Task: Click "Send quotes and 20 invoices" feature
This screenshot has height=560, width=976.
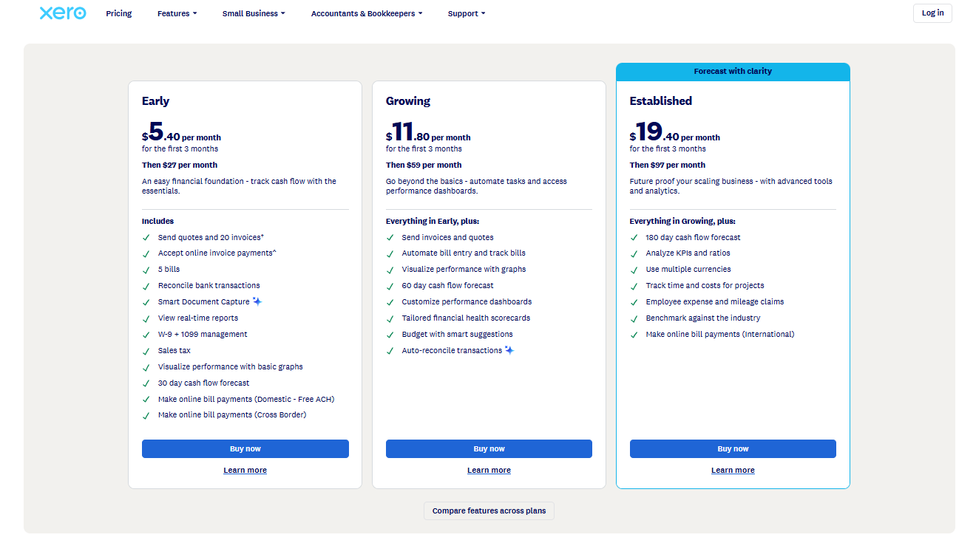Action: click(x=211, y=237)
